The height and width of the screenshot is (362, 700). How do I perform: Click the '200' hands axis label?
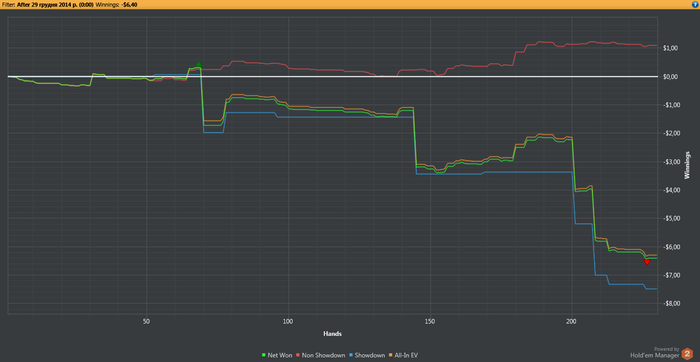572,321
